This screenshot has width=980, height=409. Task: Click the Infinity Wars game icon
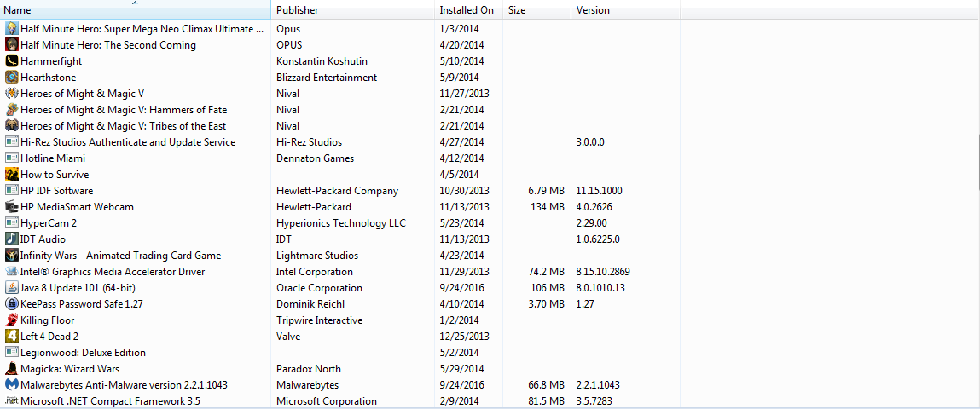click(x=11, y=256)
